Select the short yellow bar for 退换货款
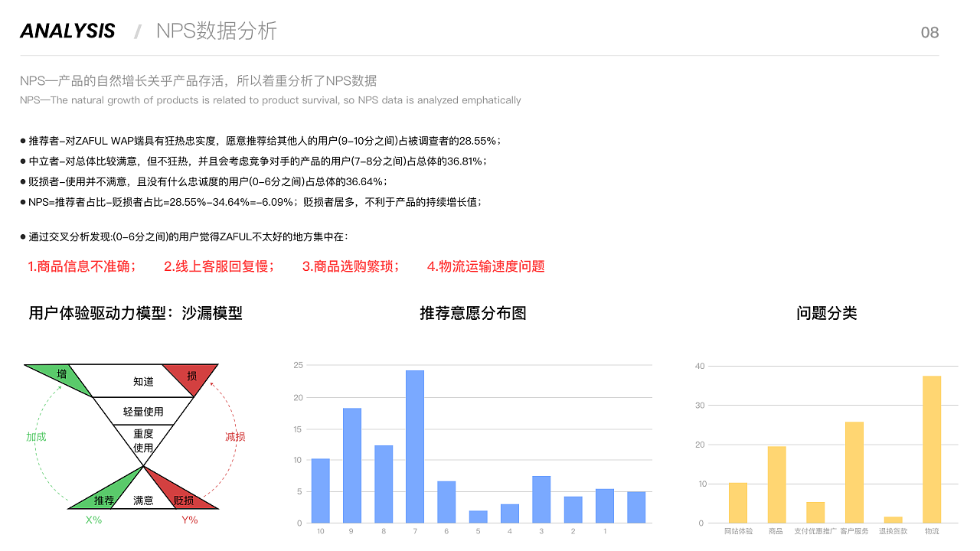 coord(893,520)
